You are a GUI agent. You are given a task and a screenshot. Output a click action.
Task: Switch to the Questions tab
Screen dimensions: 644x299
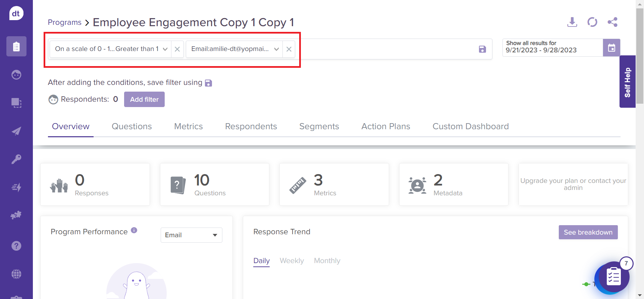coord(131,127)
